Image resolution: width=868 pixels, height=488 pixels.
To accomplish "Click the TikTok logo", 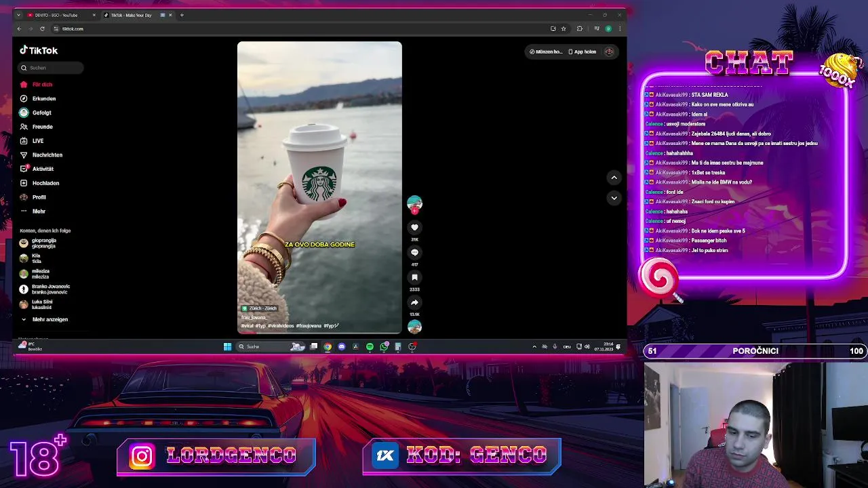I will coord(39,50).
